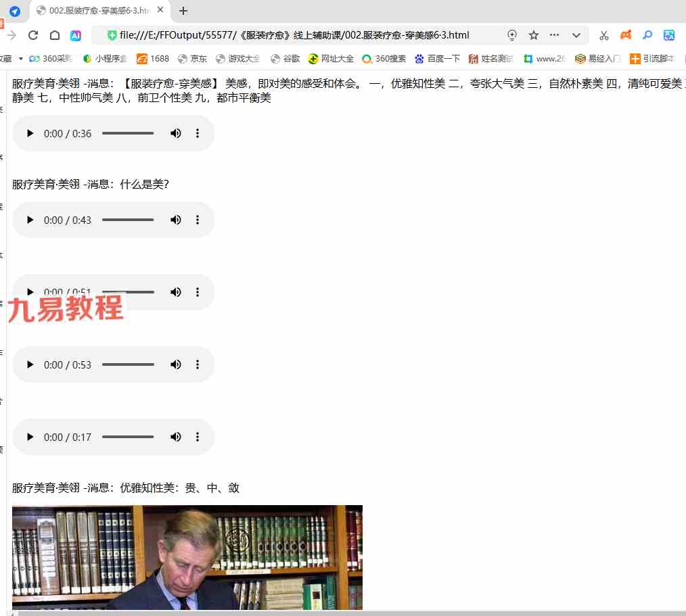
Task: Play the 0:43 audio clip
Action: tap(30, 220)
